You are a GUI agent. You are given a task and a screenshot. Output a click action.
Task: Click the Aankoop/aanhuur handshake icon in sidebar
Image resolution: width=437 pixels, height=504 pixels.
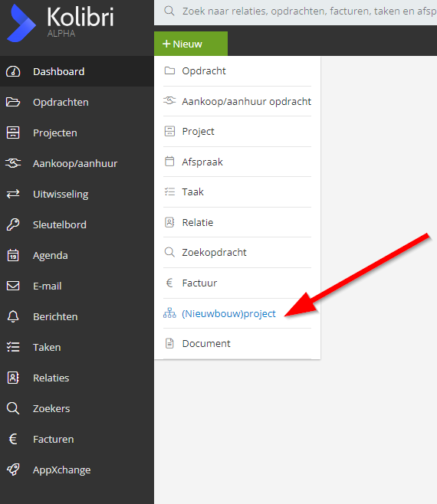pos(13,163)
